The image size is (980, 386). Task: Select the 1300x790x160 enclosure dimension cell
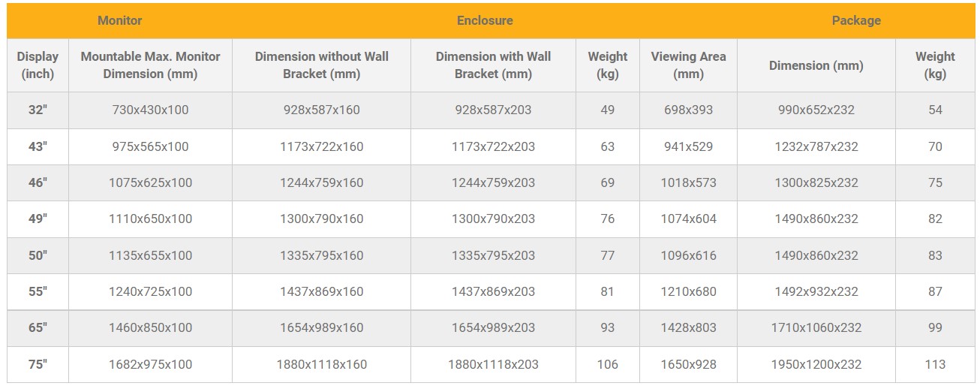click(x=321, y=219)
